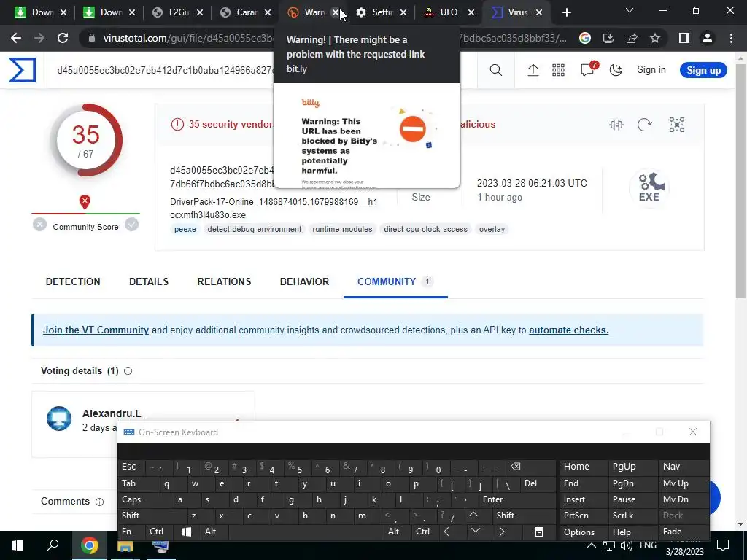
Task: Click the backspace key on On-Screen Keyboard
Action: pyautogui.click(x=531, y=467)
